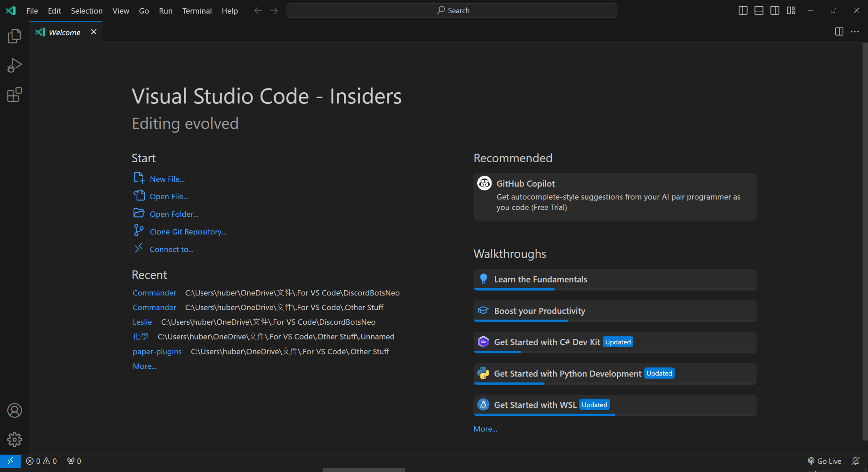Image resolution: width=868 pixels, height=472 pixels.
Task: Click the Accounts icon in activity bar
Action: tap(14, 410)
